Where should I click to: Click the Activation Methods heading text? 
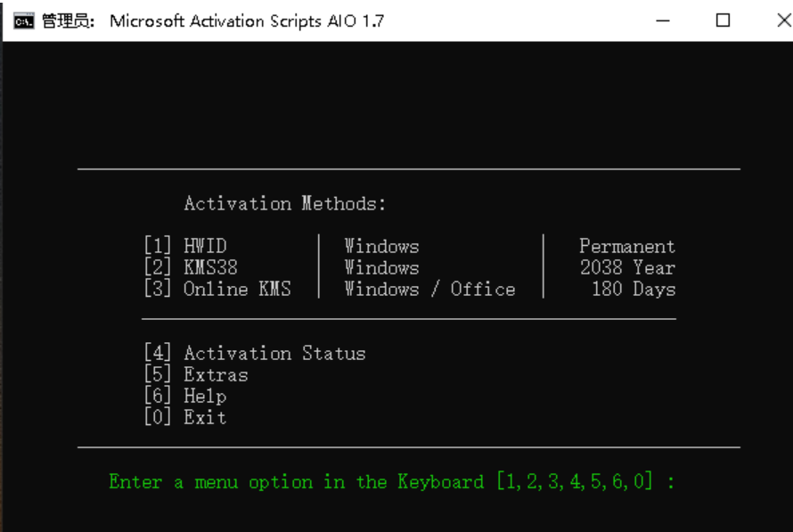pos(285,204)
